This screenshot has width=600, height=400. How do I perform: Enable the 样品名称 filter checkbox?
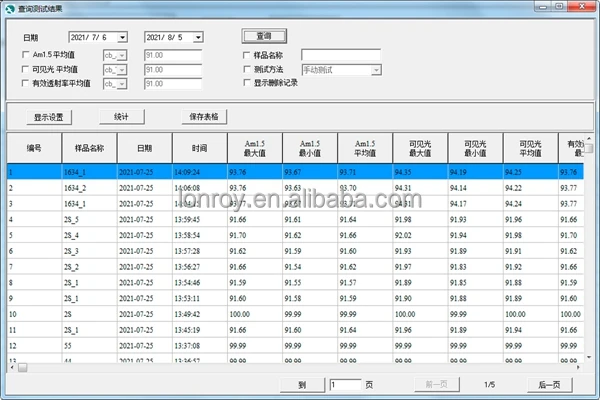(x=246, y=56)
